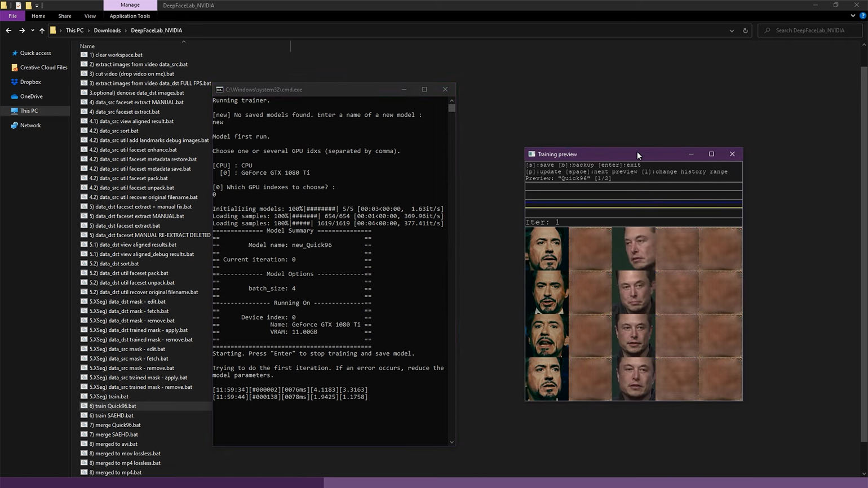Open the File menu tab
This screenshot has width=868, height=488.
pyautogui.click(x=12, y=16)
